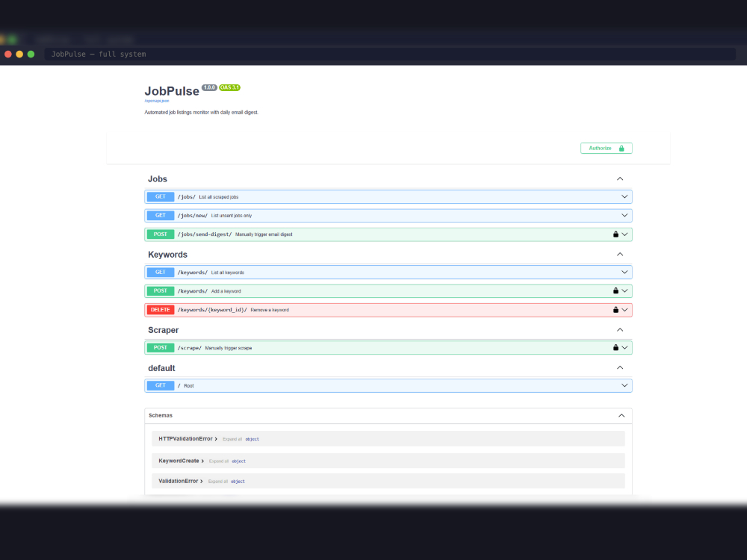The image size is (747, 560).
Task: Expand GET /jobs/ endpoint chevron
Action: 624,197
